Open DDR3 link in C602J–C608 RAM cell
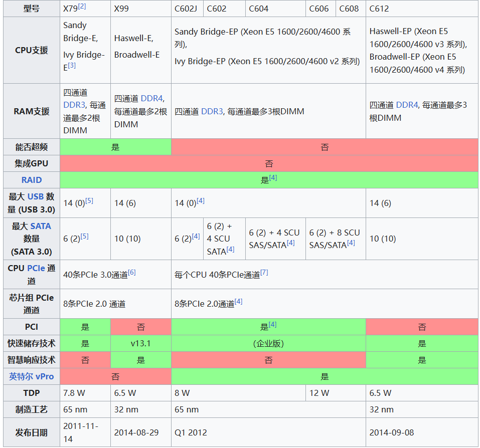Screen dimensions: 480x448 (x=212, y=111)
